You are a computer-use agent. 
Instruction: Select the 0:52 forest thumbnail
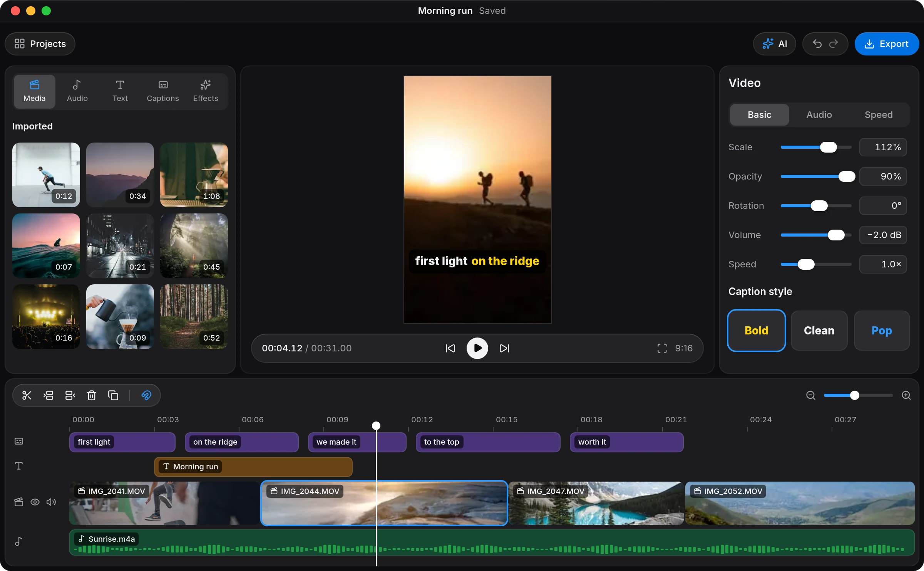194,317
